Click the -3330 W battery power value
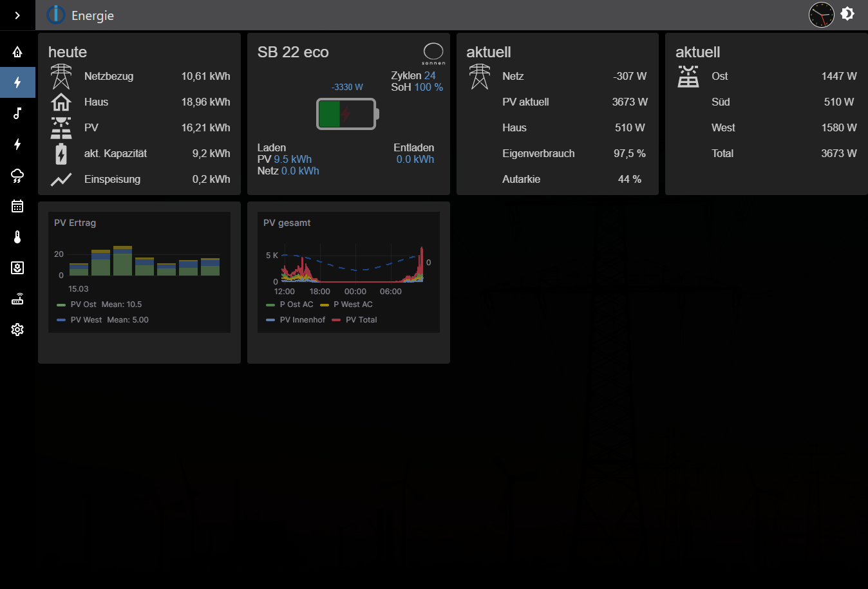The width and height of the screenshot is (868, 589). tap(347, 87)
